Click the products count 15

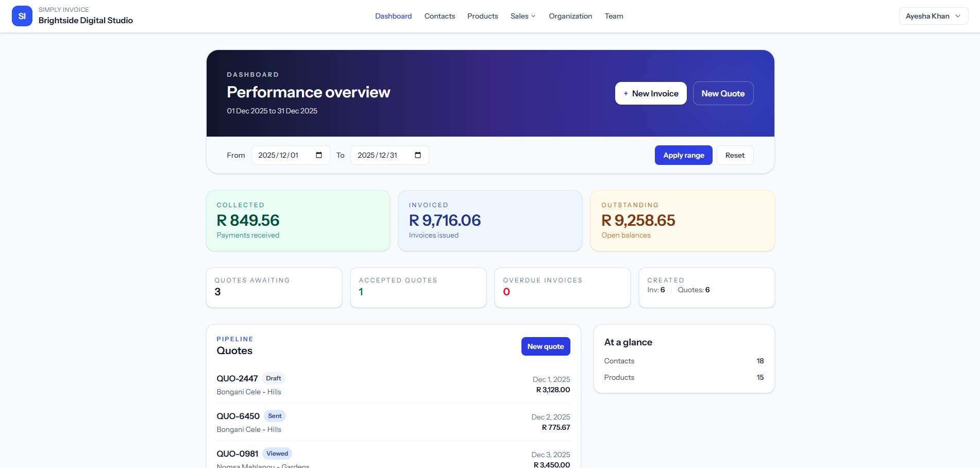[x=760, y=377]
